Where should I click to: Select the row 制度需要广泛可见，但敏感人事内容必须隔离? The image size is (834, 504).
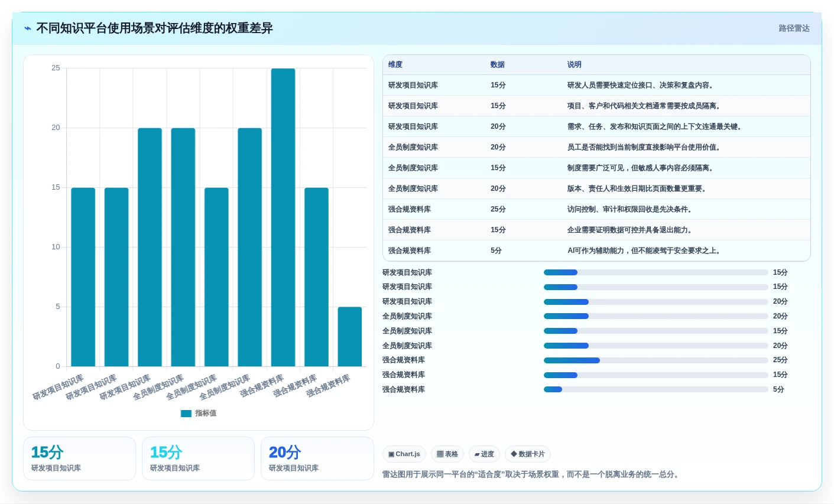coord(596,168)
